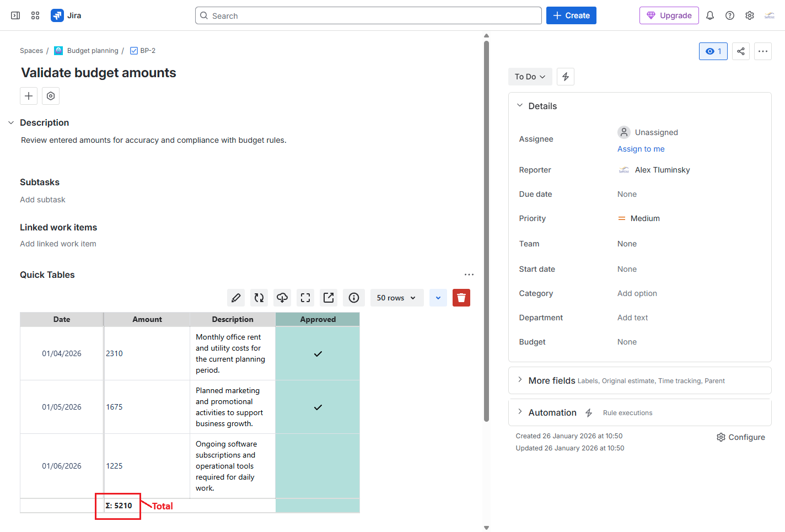This screenshot has width=785, height=532.
Task: Click Assign to me link
Action: (641, 149)
